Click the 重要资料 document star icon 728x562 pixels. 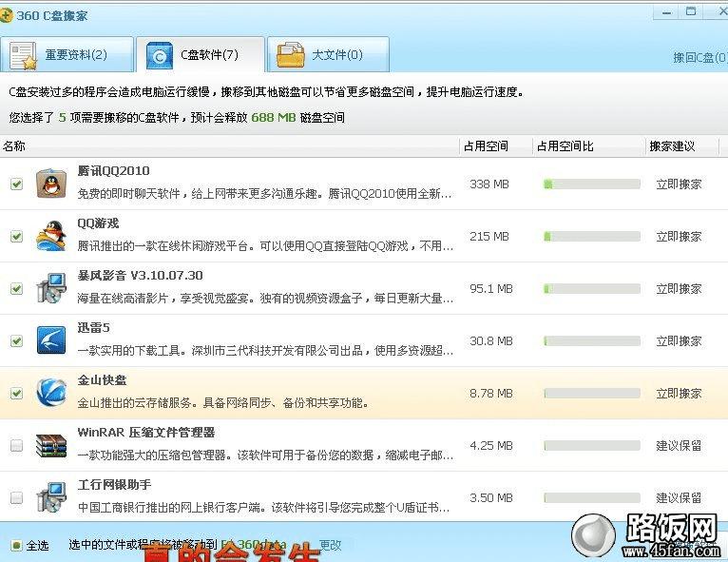coord(23,56)
